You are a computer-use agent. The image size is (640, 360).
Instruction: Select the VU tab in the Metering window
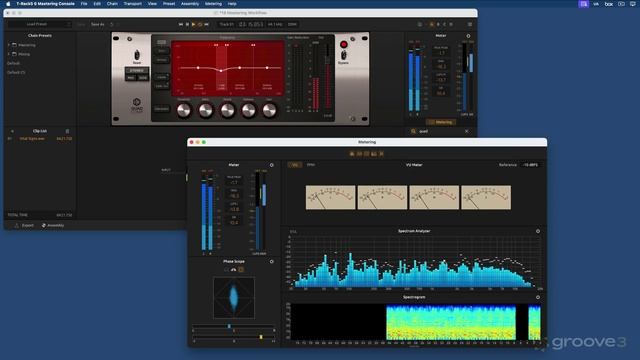click(295, 165)
